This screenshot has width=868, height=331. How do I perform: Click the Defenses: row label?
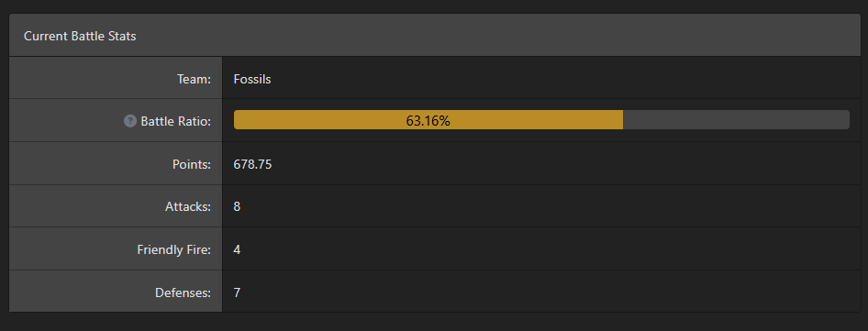click(184, 292)
